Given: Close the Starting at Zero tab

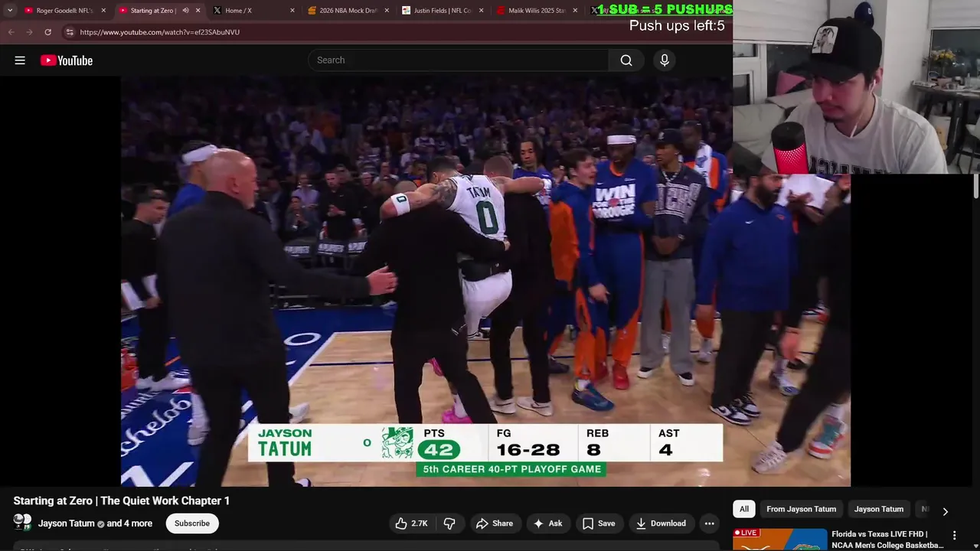Looking at the screenshot, I should point(198,11).
